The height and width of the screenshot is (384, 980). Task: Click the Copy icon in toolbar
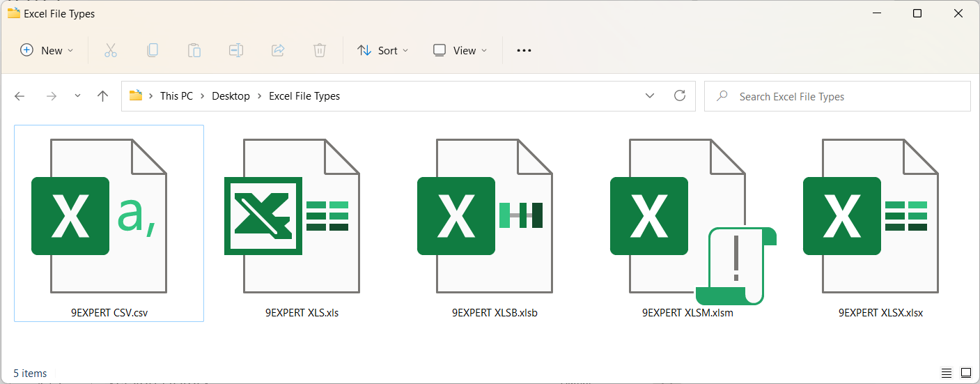point(152,50)
